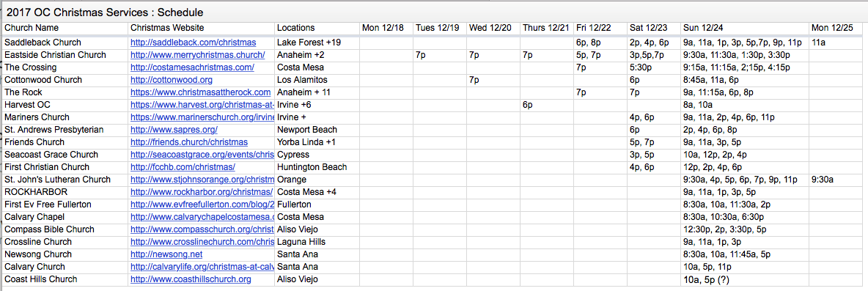Image resolution: width=868 pixels, height=291 pixels.
Task: Open the merrychristmas.church website link
Action: click(x=198, y=55)
